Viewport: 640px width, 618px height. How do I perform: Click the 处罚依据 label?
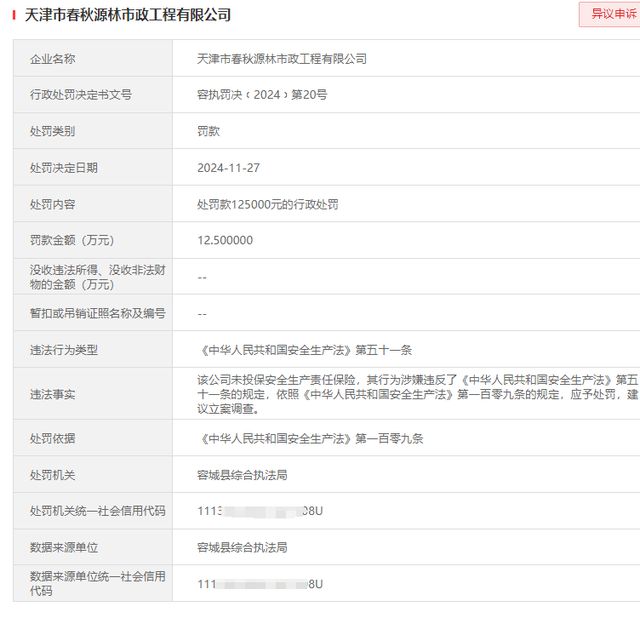click(x=52, y=438)
